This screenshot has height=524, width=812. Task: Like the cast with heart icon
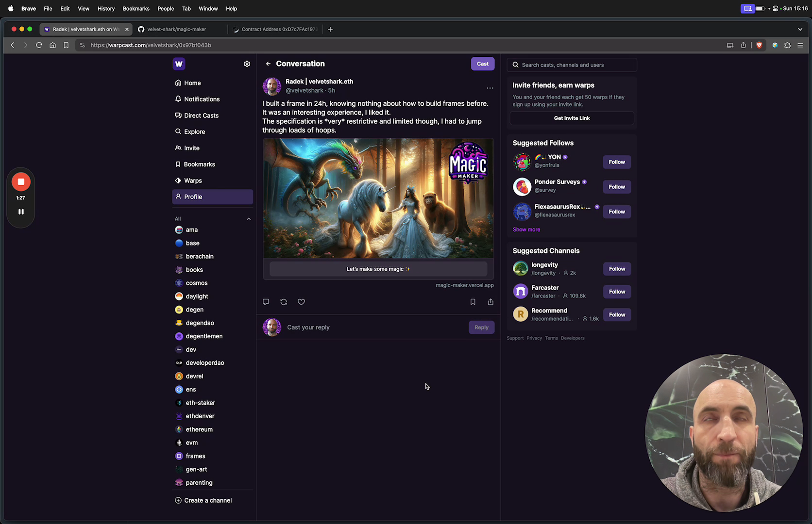click(301, 302)
